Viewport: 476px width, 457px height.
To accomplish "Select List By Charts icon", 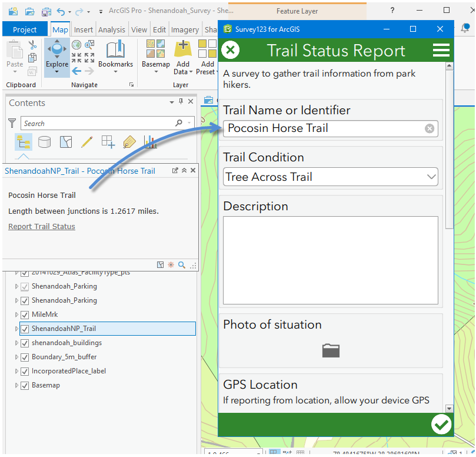I will (151, 142).
